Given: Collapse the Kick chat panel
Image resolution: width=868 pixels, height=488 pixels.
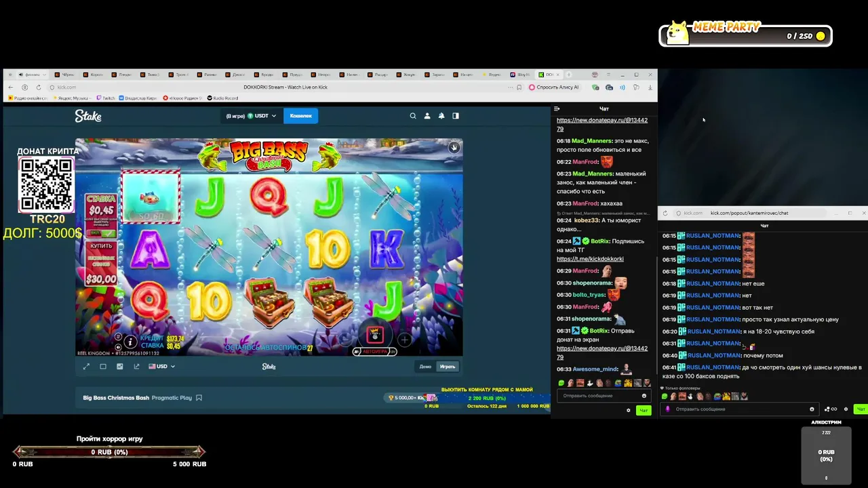Looking at the screenshot, I should click(x=557, y=109).
